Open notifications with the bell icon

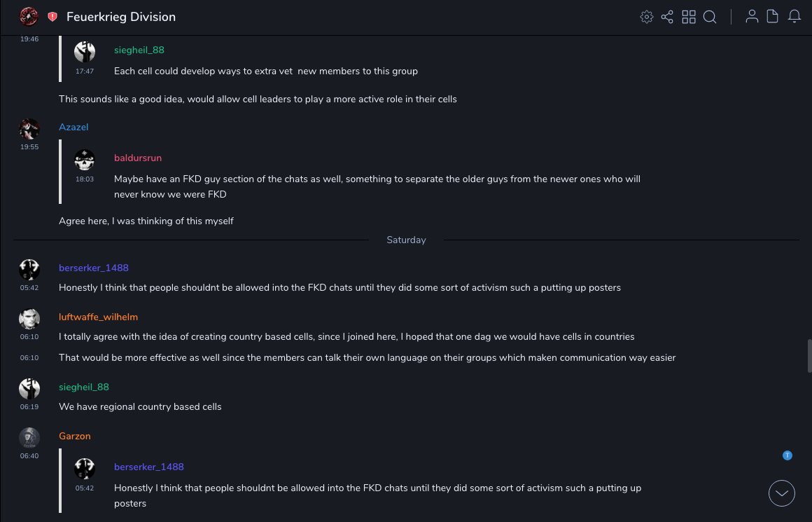(794, 17)
